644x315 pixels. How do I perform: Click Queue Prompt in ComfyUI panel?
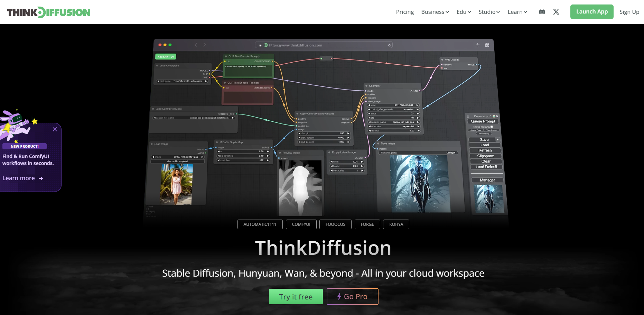(x=483, y=121)
